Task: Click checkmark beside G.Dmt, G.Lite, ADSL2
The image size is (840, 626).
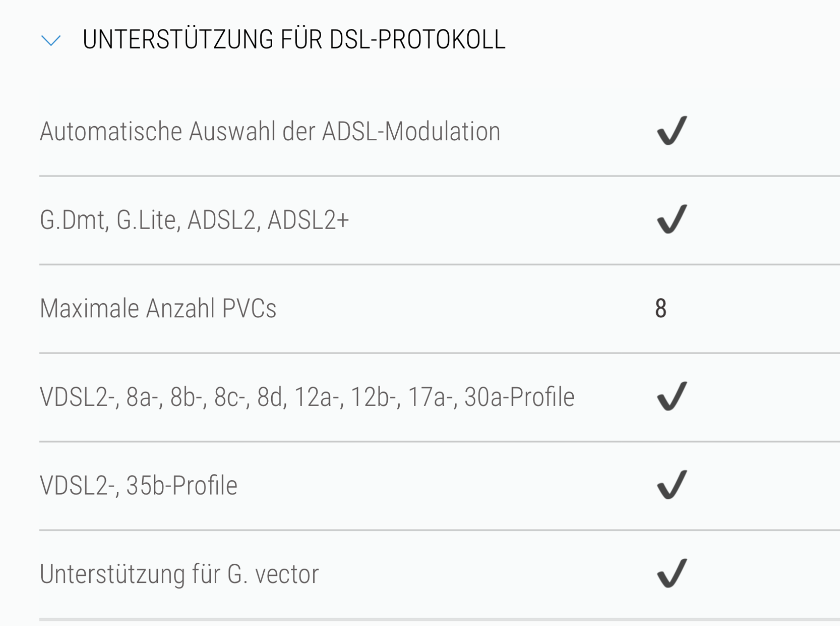Action: [672, 219]
